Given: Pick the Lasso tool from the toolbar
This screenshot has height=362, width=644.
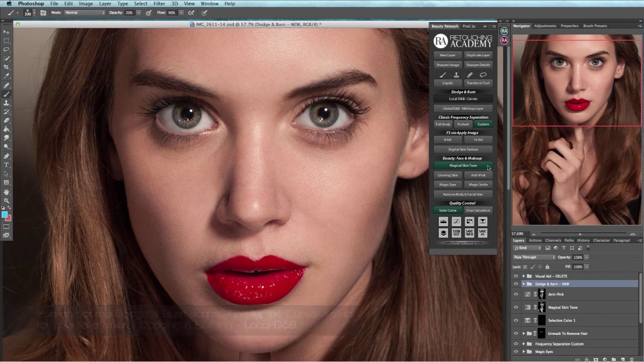Looking at the screenshot, I should coord(7,49).
